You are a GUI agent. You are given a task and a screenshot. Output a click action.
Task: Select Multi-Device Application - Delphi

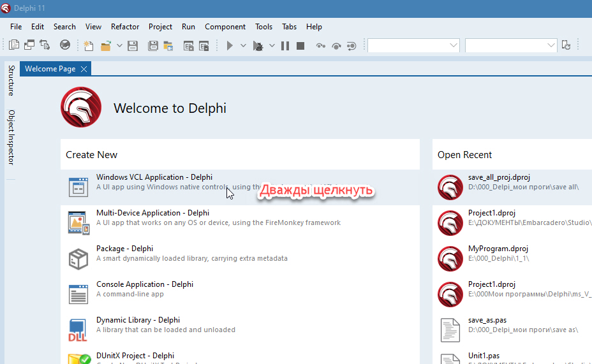click(240, 223)
